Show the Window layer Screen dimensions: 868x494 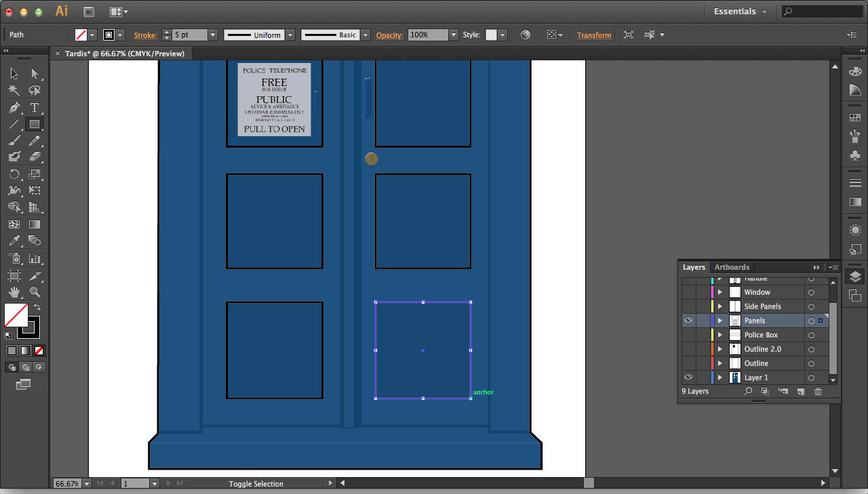pyautogui.click(x=688, y=292)
